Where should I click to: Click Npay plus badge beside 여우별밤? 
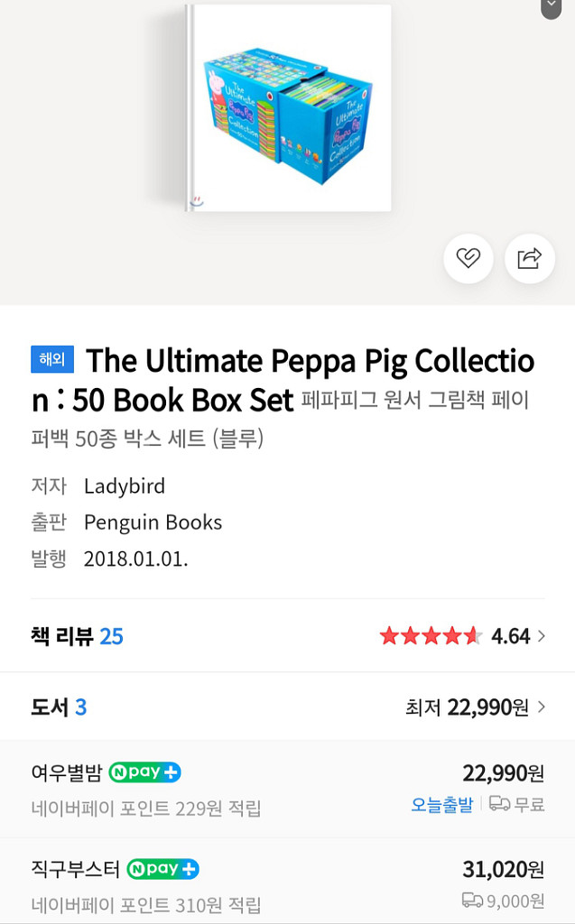(x=145, y=772)
